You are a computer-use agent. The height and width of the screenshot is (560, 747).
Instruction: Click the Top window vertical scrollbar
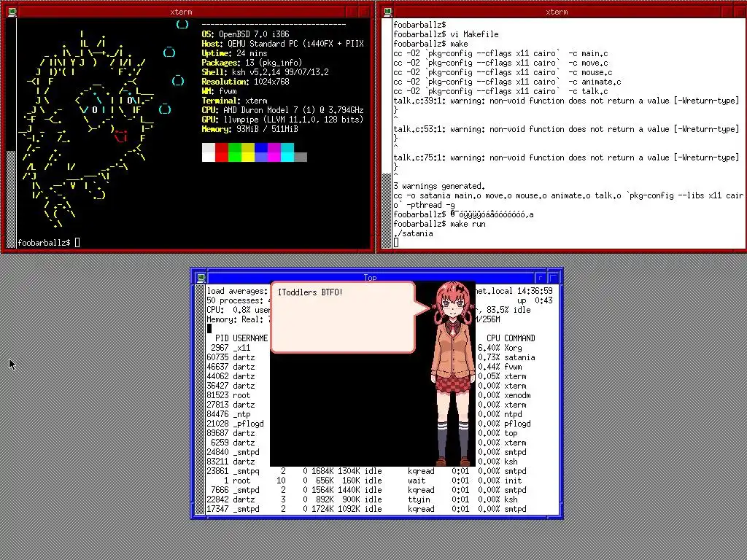point(200,400)
